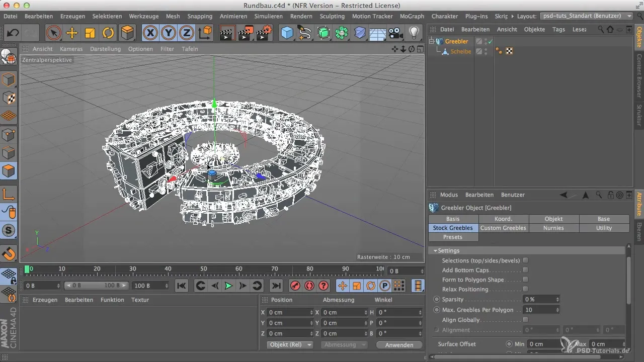The height and width of the screenshot is (362, 644).
Task: Toggle world coordinate system icon
Action: (x=205, y=33)
